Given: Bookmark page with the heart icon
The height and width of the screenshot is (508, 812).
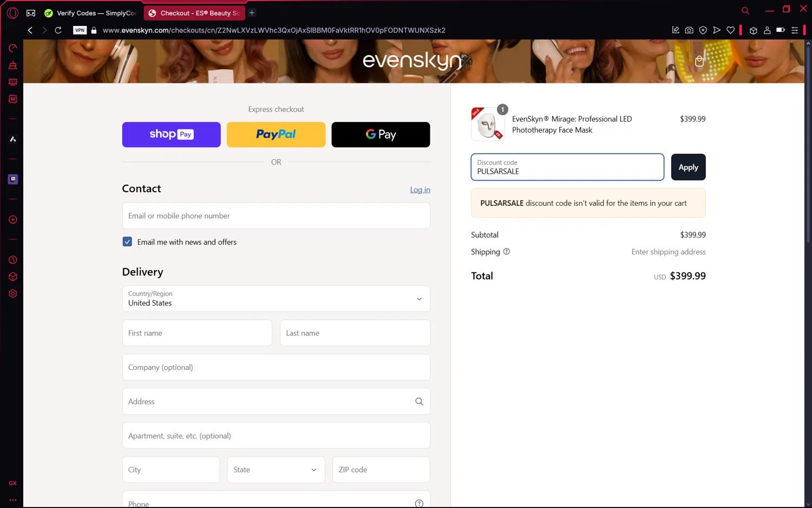Looking at the screenshot, I should [731, 30].
